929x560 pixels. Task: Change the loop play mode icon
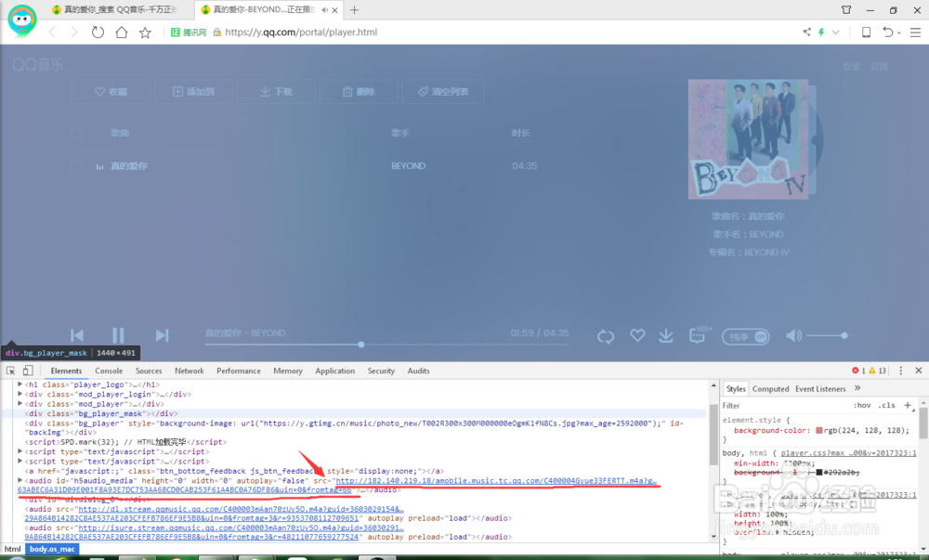tap(606, 336)
